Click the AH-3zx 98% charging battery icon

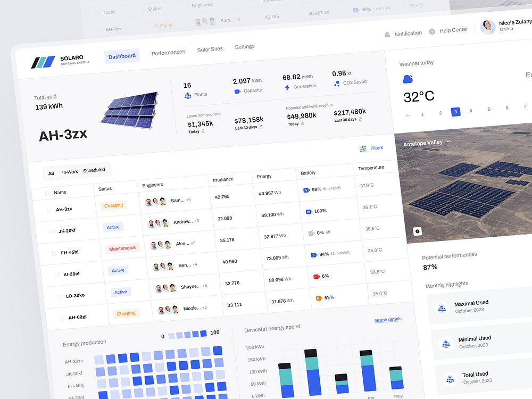(x=306, y=190)
